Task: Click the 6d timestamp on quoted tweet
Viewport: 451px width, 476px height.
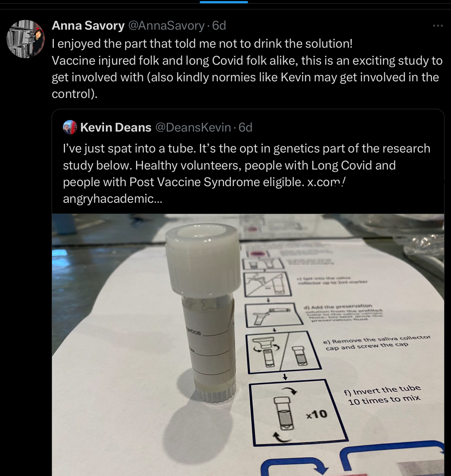Action: [246, 128]
